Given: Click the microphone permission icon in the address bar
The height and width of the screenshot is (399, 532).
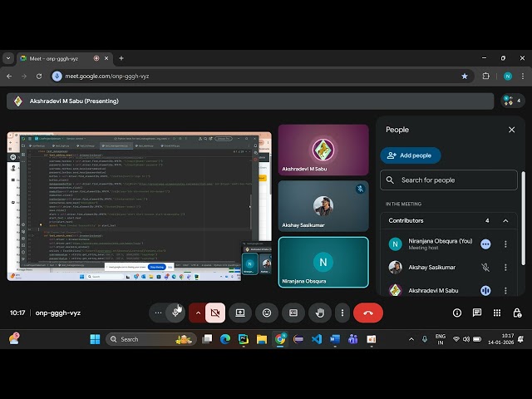Looking at the screenshot, I should click(x=57, y=76).
